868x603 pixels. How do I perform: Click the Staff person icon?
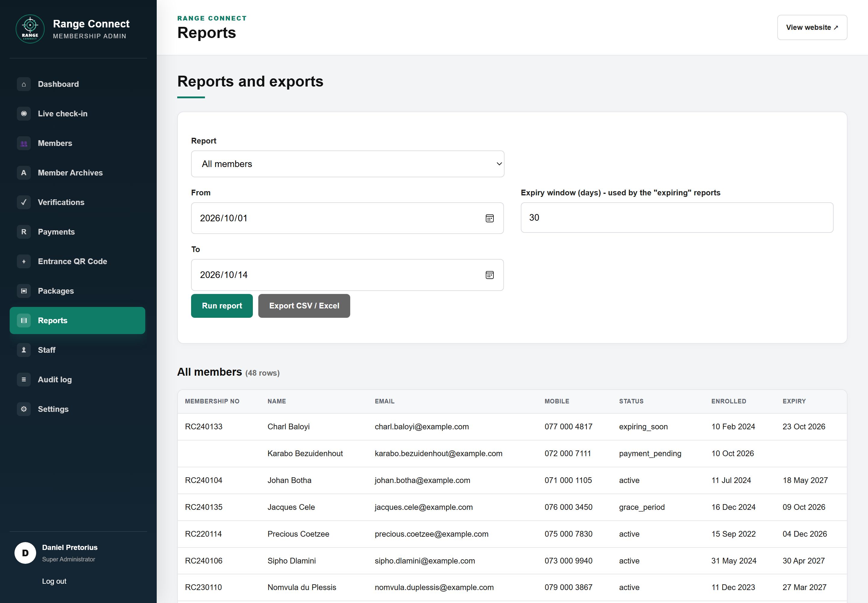pyautogui.click(x=24, y=350)
